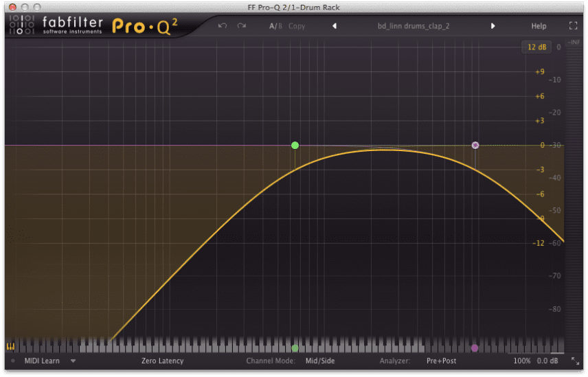Open preset bd_linn drums_clap_2 menu
The width and height of the screenshot is (588, 377).
point(414,26)
